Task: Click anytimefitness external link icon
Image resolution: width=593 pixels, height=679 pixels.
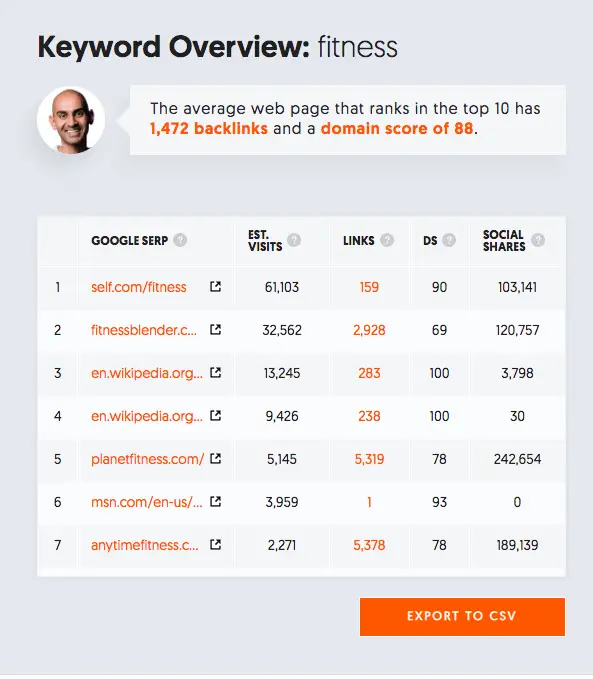Action: (215, 544)
